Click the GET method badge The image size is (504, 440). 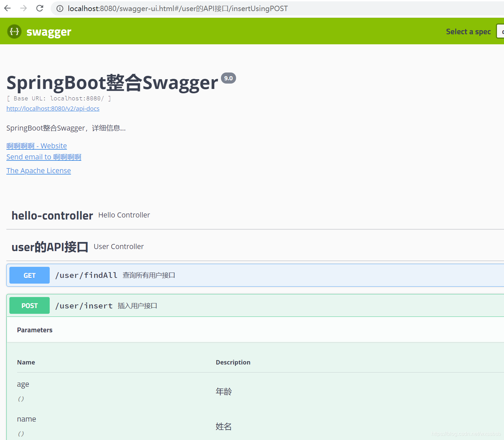tap(30, 275)
